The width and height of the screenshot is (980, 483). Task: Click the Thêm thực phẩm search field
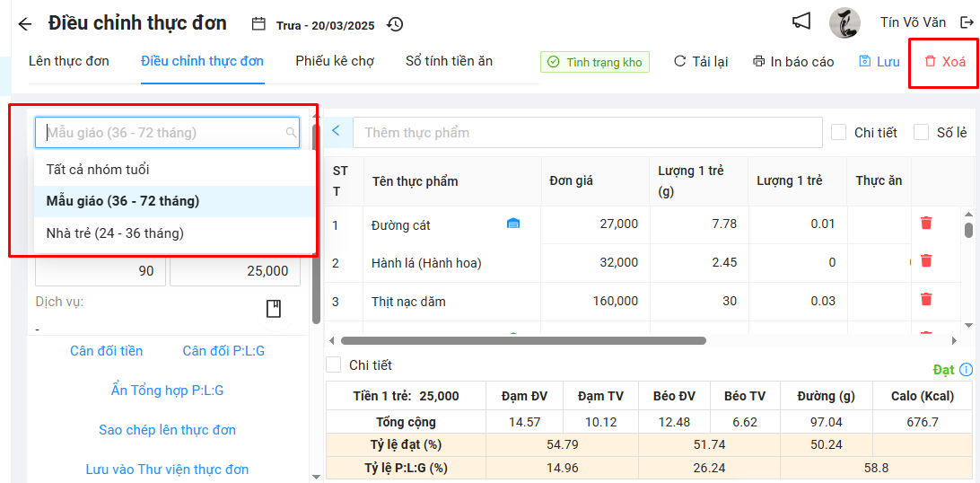(x=587, y=132)
